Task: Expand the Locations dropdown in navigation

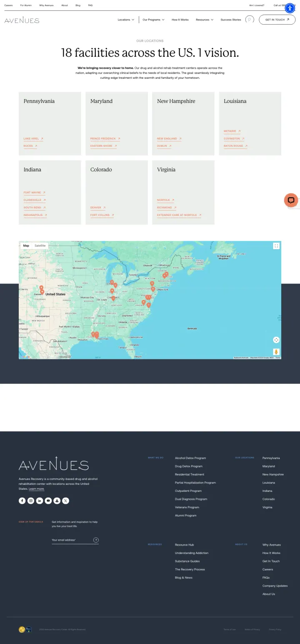Action: (x=126, y=20)
